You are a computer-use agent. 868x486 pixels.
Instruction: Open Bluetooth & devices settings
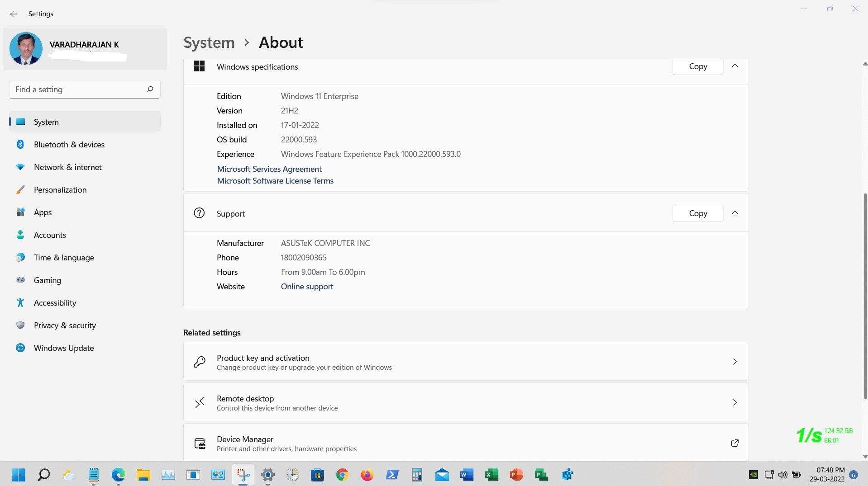tap(69, 144)
